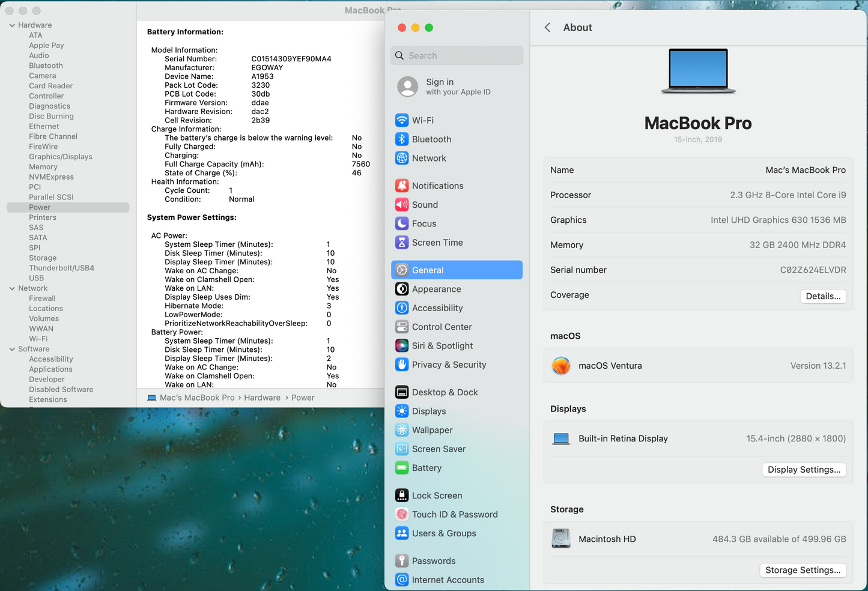Collapse the Network tree section
This screenshot has width=868, height=591.
pos(11,288)
